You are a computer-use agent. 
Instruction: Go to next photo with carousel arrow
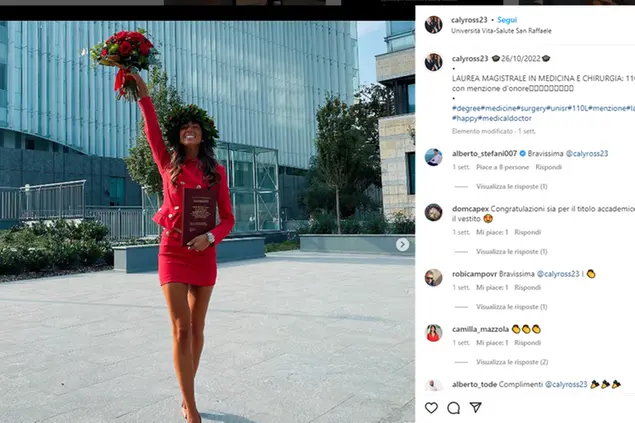click(402, 244)
